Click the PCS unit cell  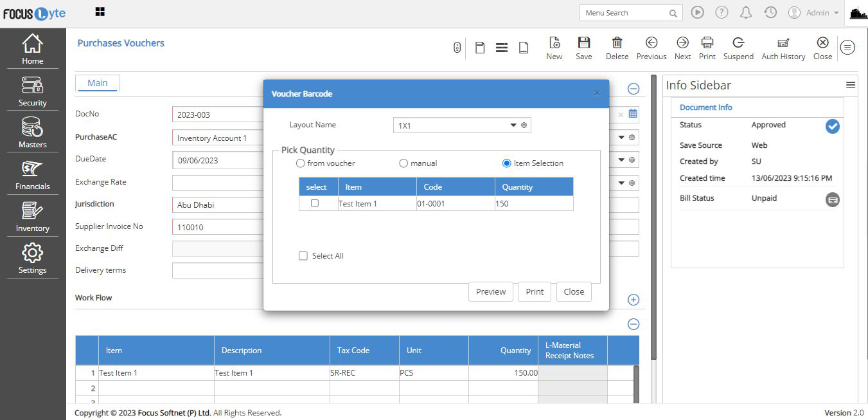click(x=434, y=373)
